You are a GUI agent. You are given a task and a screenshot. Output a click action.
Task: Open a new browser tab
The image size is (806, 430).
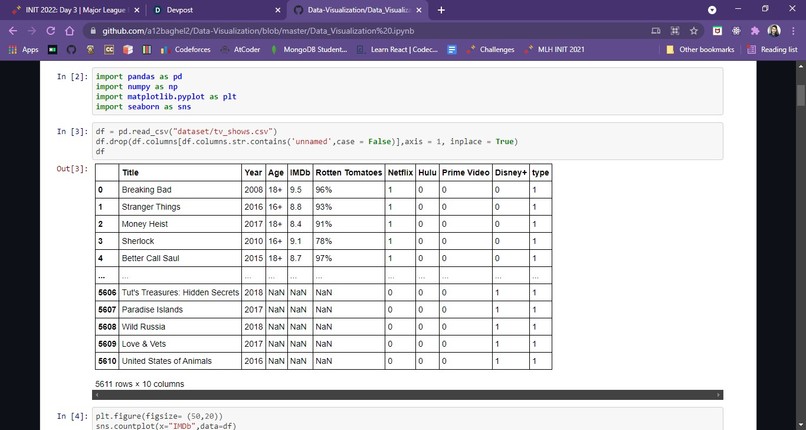coord(441,10)
